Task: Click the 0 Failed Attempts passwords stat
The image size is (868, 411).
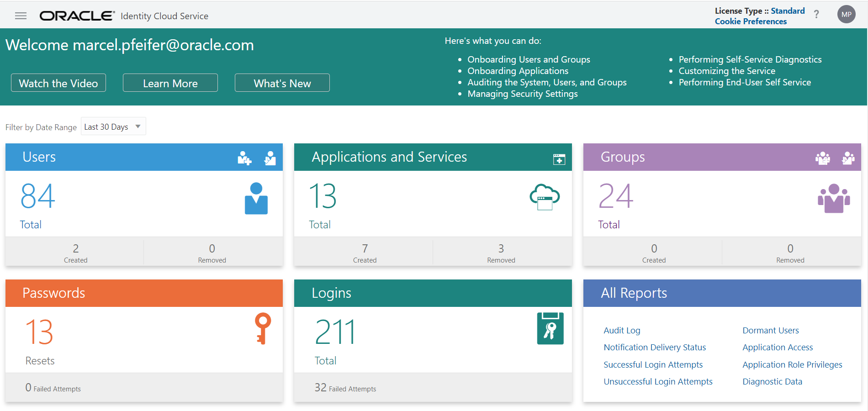Action: tap(53, 388)
